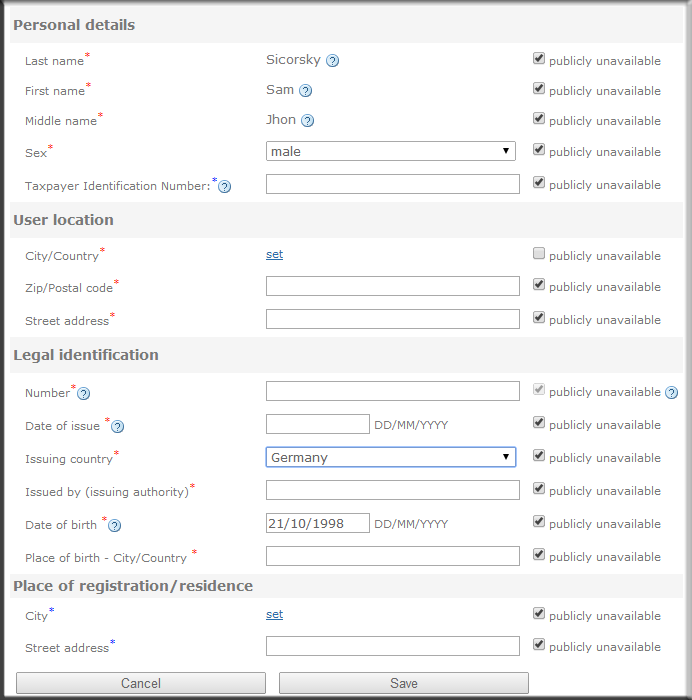
Task: Uncheck publicly unavailable for Last name
Action: [x=539, y=59]
